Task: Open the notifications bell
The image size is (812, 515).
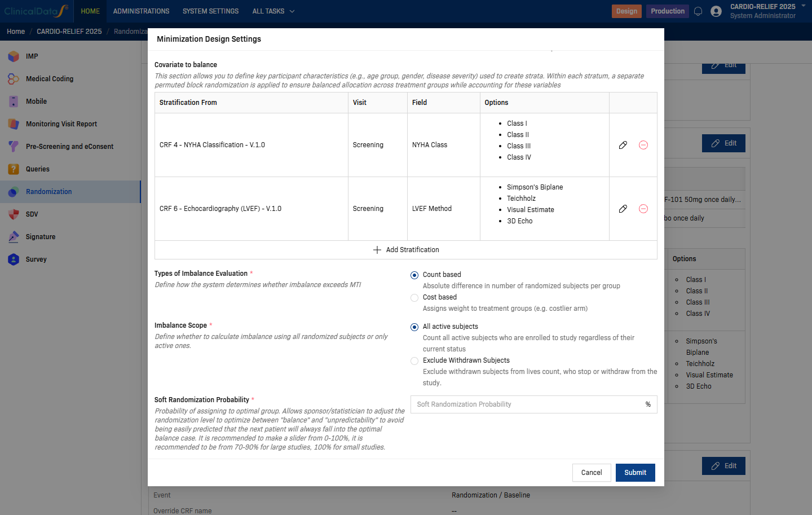Action: 698,11
